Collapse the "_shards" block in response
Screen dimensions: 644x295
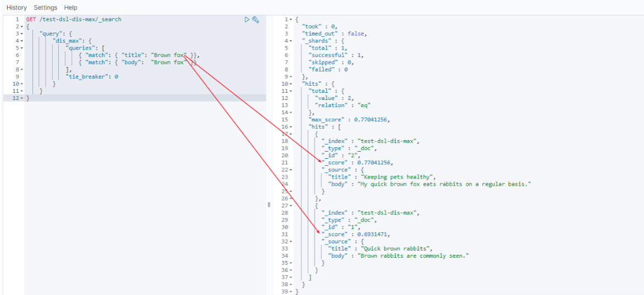click(291, 41)
